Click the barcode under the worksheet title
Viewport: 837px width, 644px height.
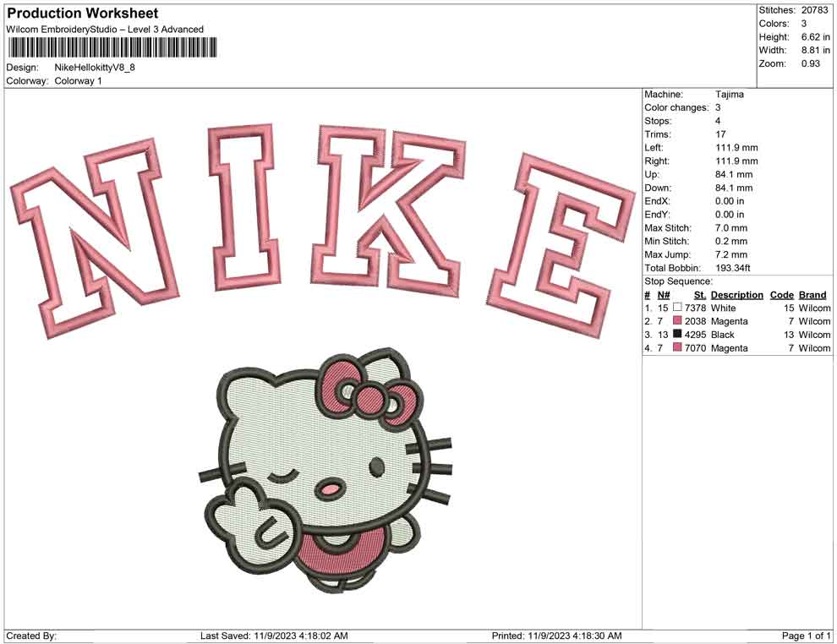[x=112, y=47]
